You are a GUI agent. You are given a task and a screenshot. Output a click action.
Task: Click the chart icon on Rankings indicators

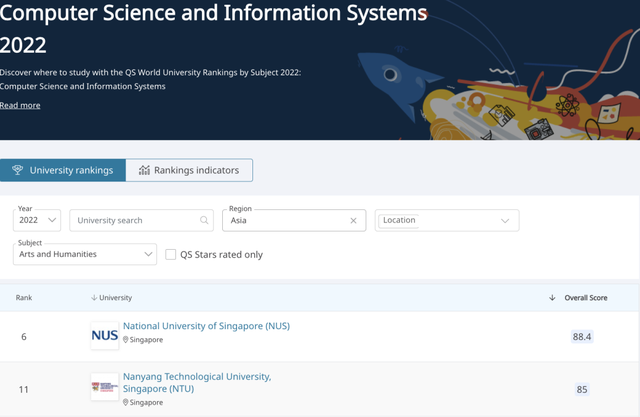point(144,170)
